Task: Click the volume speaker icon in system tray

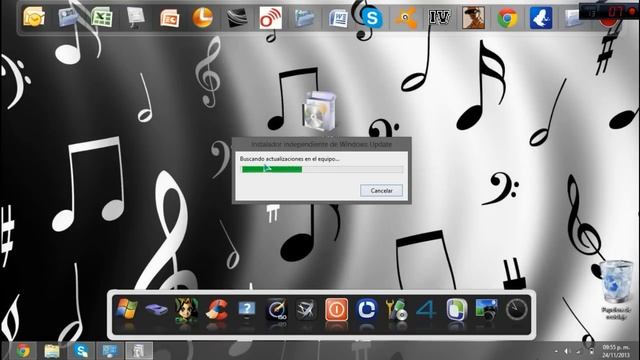Action: (x=567, y=351)
